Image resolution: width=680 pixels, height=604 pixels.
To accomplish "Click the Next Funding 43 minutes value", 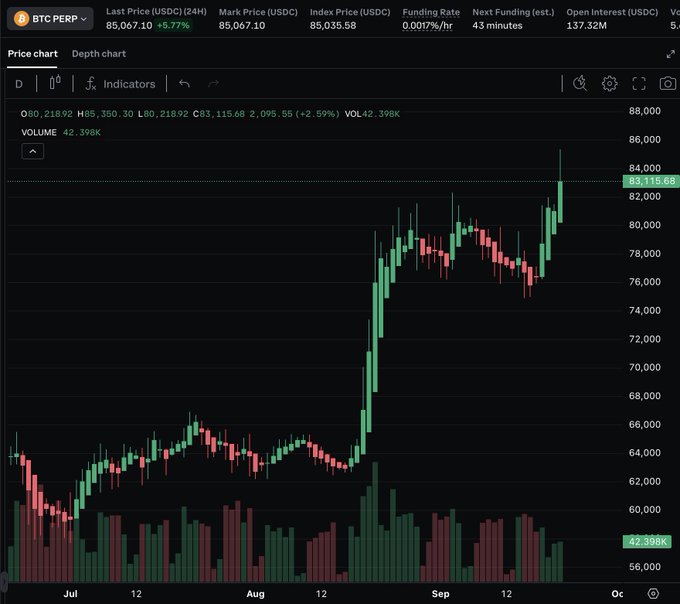I will (497, 26).
